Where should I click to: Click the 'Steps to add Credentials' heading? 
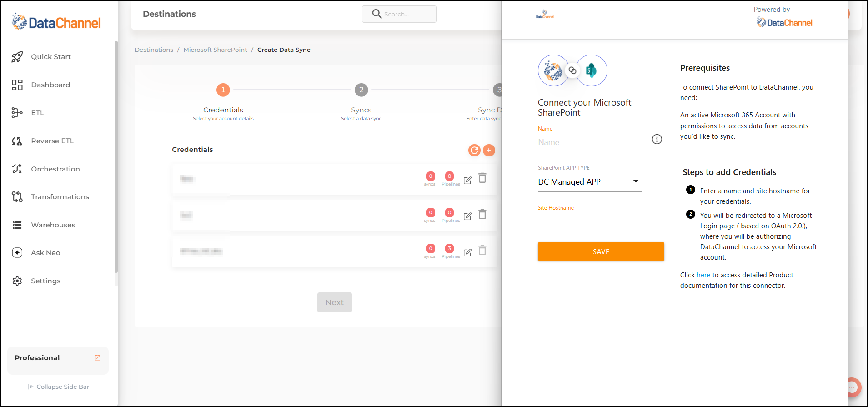729,172
